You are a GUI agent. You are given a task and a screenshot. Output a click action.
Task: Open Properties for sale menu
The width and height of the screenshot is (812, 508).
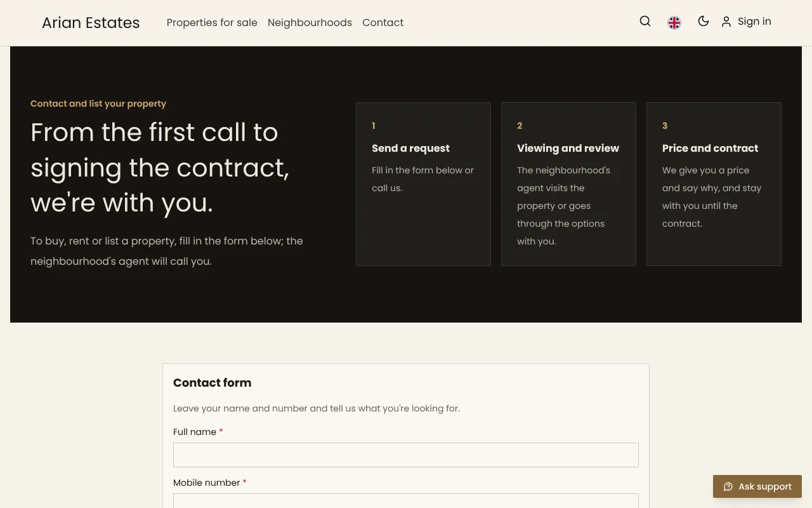[212, 22]
